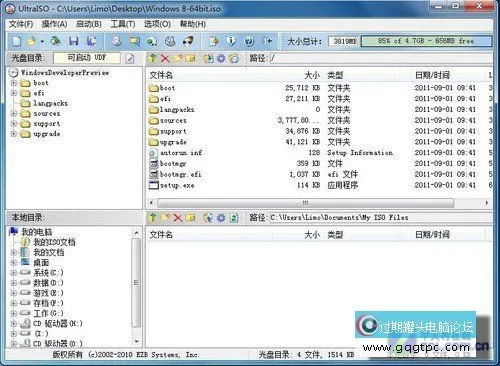Click the red X delete in local pane toolbar

pos(178,218)
